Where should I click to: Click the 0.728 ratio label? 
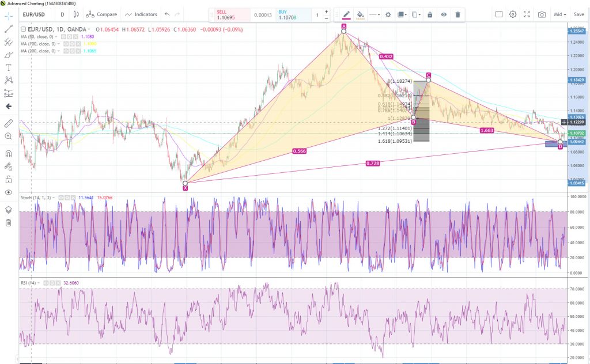[373, 163]
